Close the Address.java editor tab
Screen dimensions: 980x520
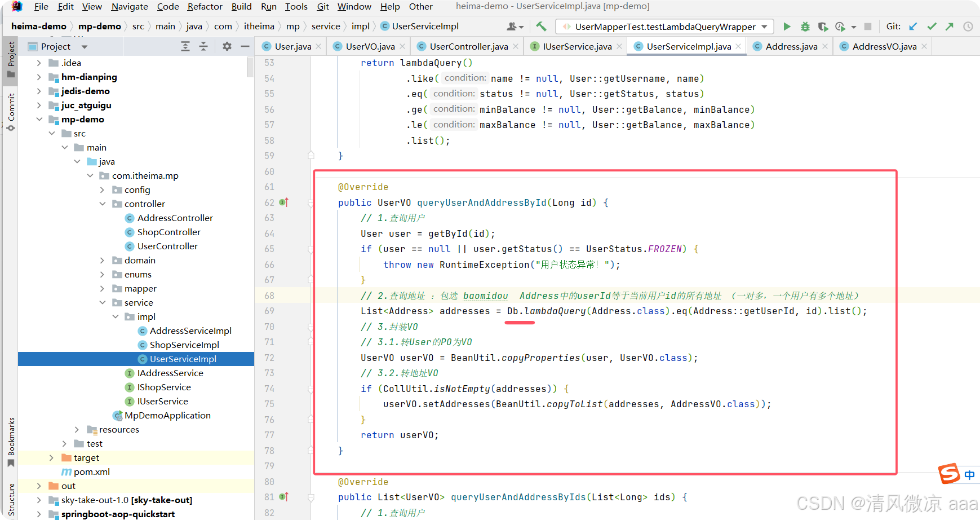825,46
